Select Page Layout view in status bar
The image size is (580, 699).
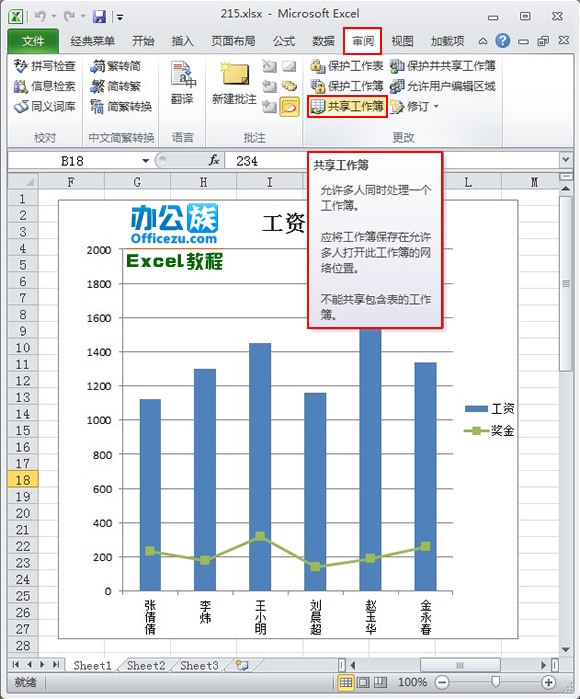click(363, 682)
